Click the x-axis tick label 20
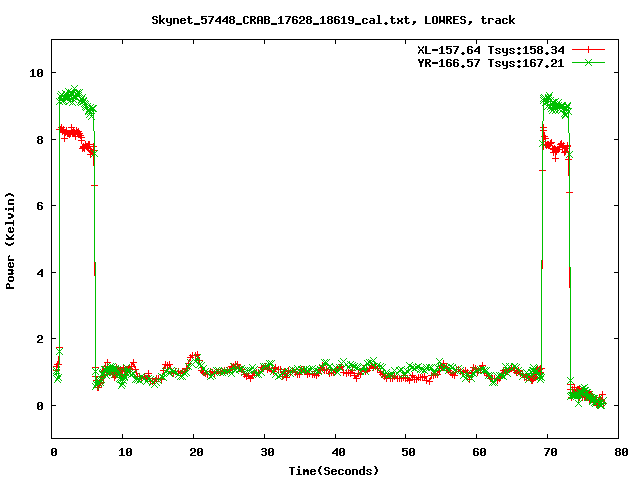Screen dimensions: 640x480 tap(196, 452)
